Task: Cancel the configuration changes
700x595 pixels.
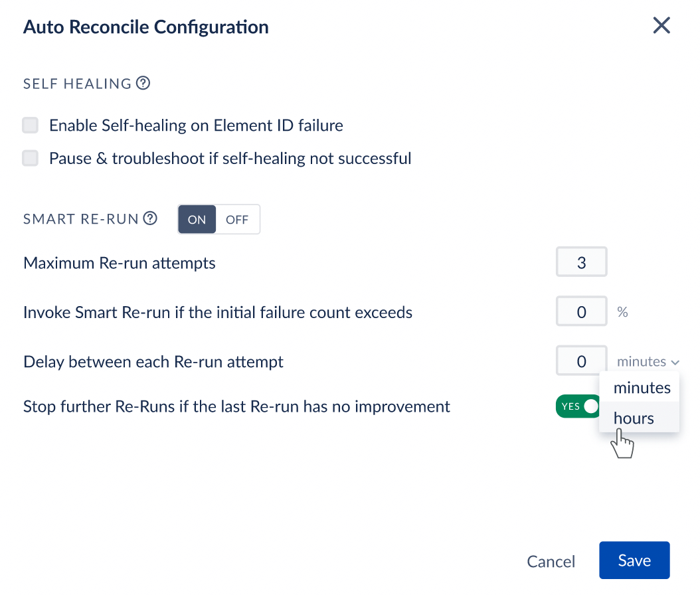Action: [551, 562]
